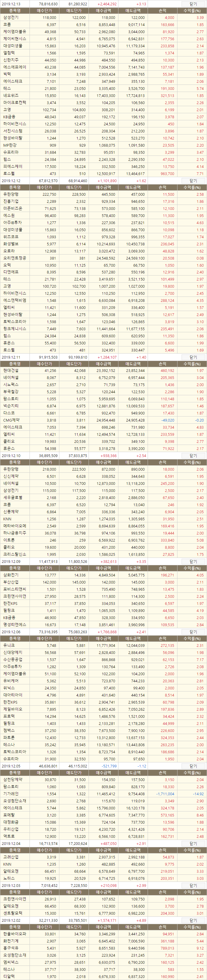Click 닫기 for the 2019.12.03 section
Viewport: 207px width, 980px height.
coord(193,885)
